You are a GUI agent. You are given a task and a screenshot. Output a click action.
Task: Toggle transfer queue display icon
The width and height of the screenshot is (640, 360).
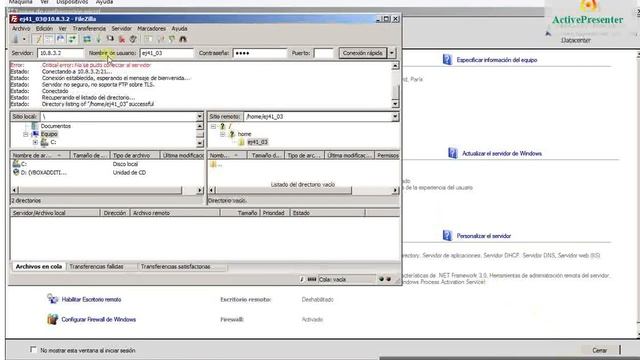(72, 39)
